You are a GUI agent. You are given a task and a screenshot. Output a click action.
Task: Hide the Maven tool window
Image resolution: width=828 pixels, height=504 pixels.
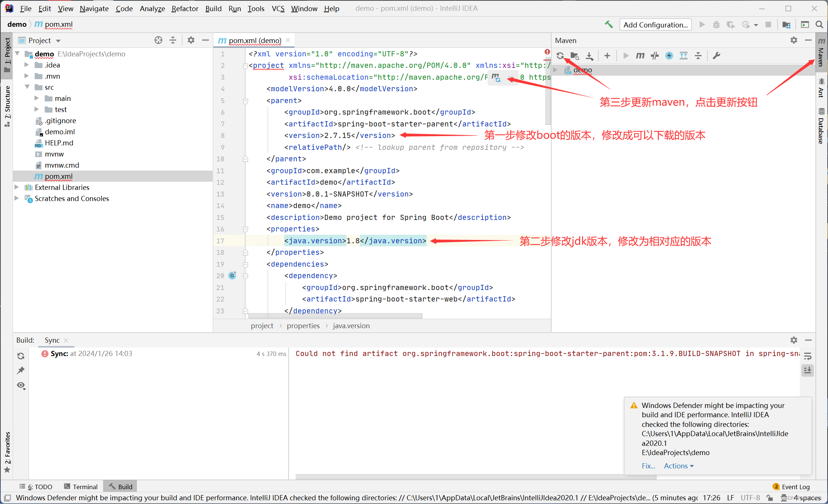pyautogui.click(x=808, y=40)
